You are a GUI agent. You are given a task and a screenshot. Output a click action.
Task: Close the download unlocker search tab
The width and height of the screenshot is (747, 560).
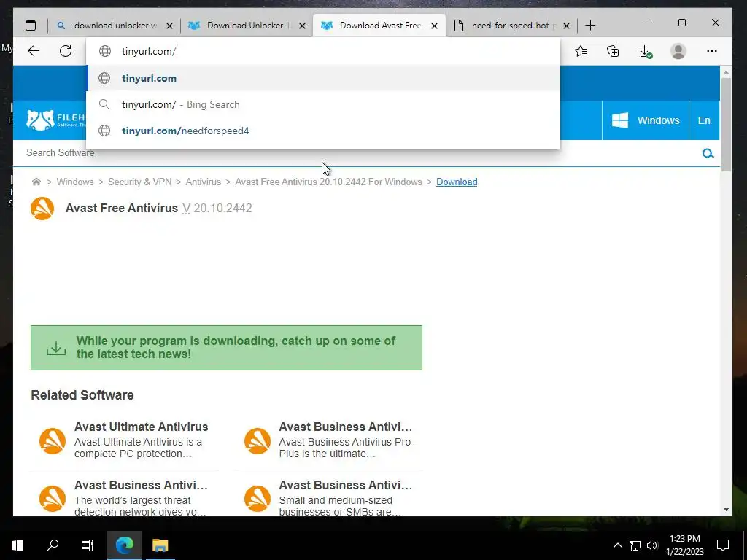pos(169,26)
